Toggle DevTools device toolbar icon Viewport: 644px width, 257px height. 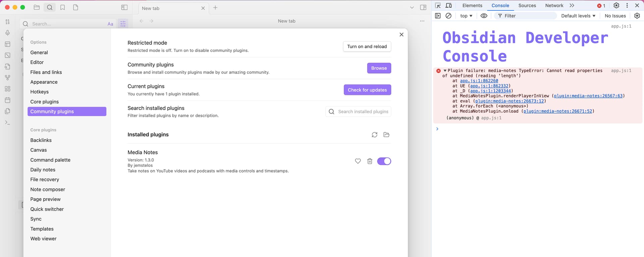click(448, 5)
